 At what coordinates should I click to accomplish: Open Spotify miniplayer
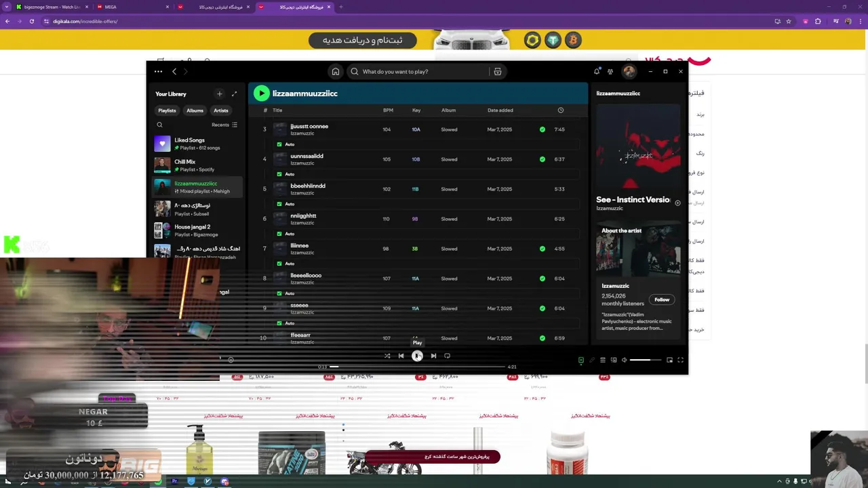click(x=669, y=360)
